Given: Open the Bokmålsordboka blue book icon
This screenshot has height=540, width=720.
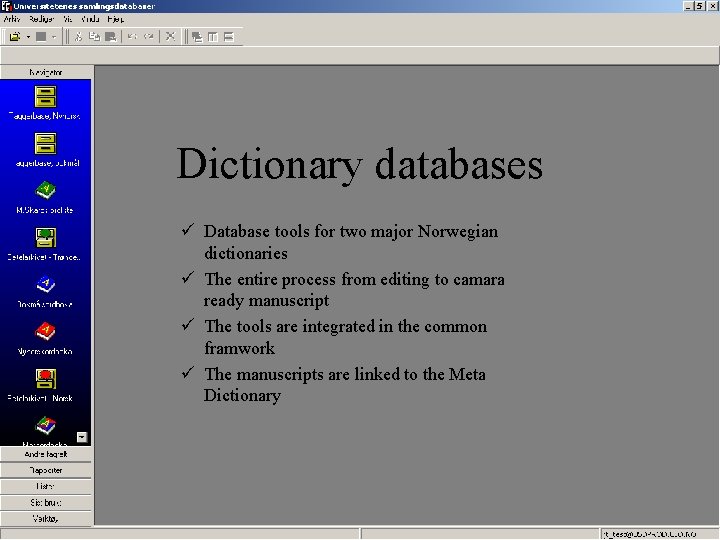Looking at the screenshot, I should 45,284.
